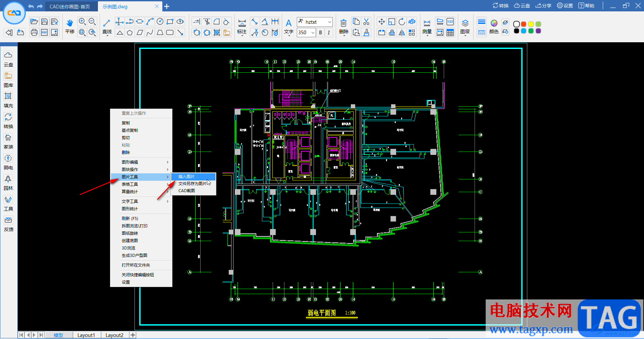Pick the yellow color swatch

[x=531, y=24]
